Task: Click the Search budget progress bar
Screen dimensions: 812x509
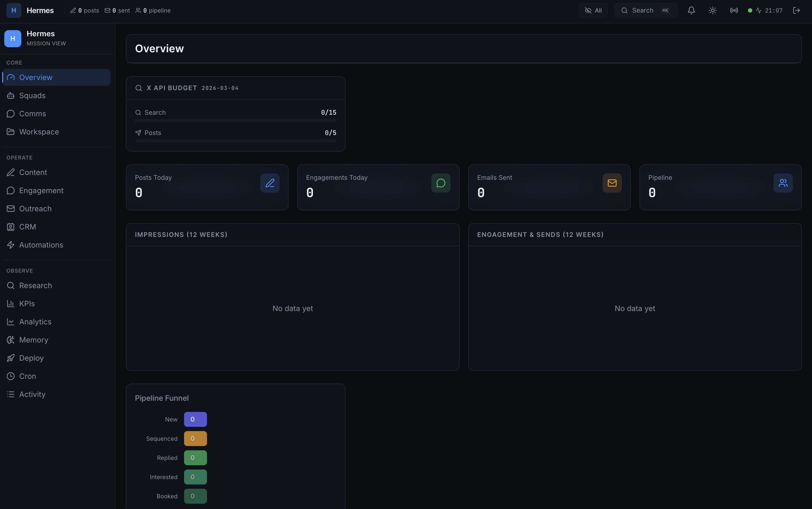Action: [x=236, y=121]
